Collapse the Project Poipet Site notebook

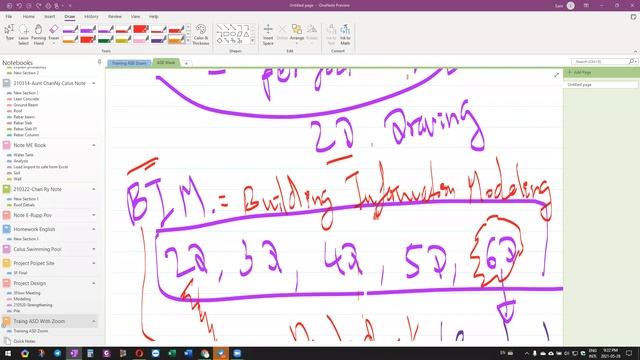[x=94, y=263]
